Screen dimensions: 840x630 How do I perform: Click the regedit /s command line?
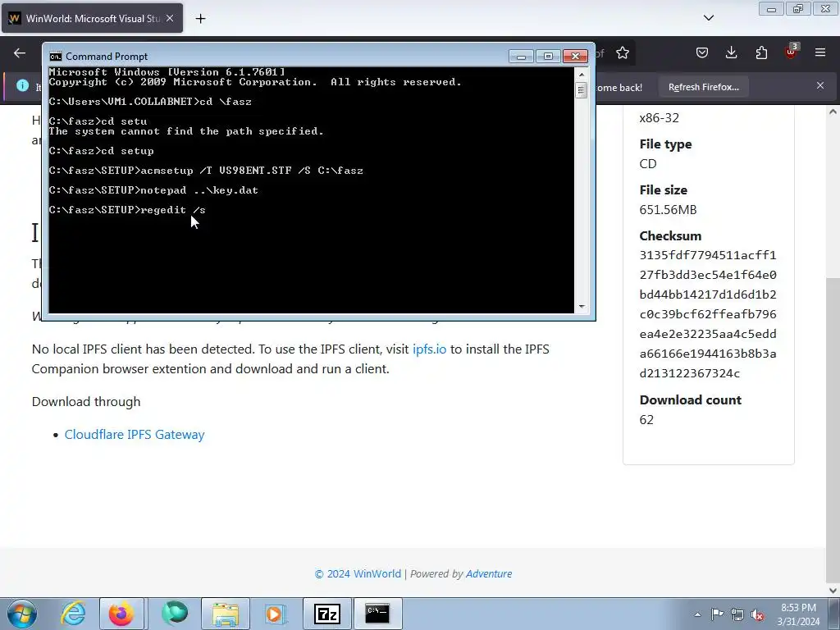point(127,210)
